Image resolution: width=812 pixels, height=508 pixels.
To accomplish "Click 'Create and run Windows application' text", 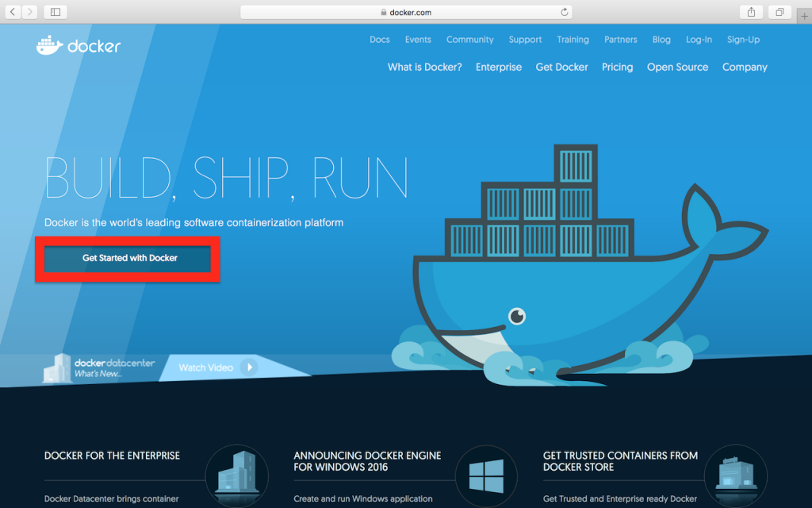I will coord(363,498).
